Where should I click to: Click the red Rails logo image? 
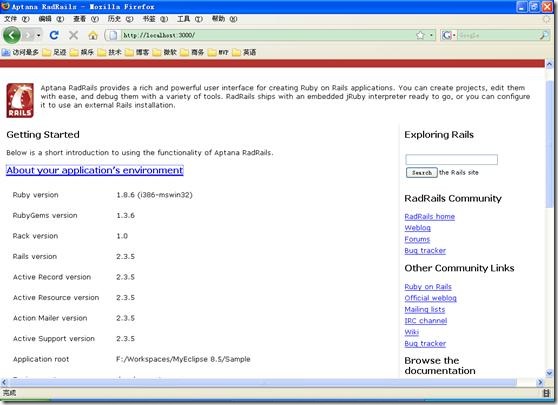point(20,100)
